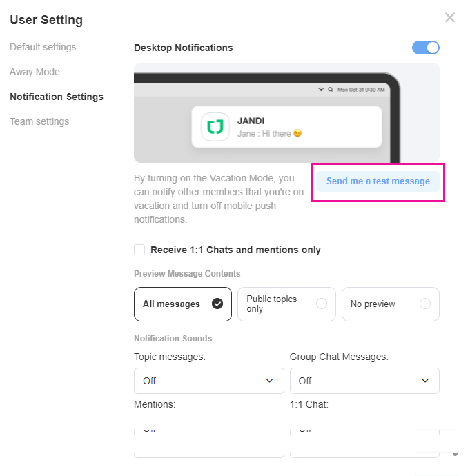Click the magnifier icon in the preview
This screenshot has width=470, height=476.
[330, 90]
